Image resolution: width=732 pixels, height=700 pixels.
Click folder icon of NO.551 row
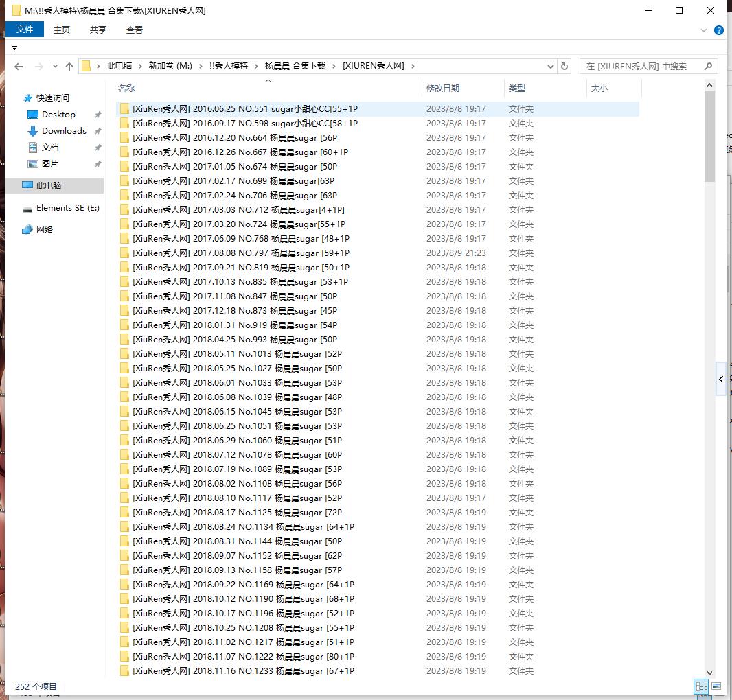tap(124, 108)
